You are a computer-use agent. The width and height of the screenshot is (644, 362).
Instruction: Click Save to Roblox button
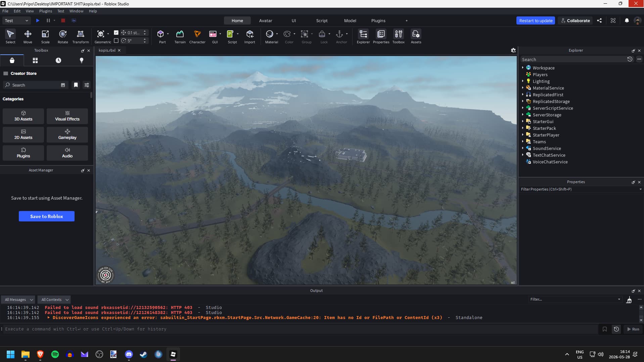point(47,216)
